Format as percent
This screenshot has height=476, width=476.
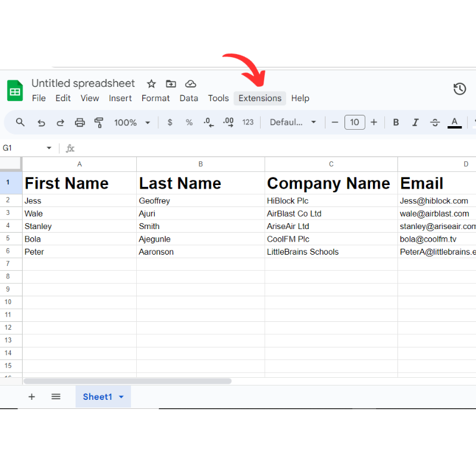(189, 123)
